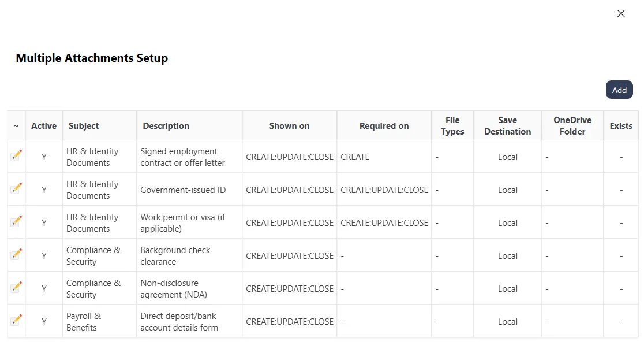This screenshot has width=644, height=345.
Task: Open edit pencil for Work permit row
Action: coord(16,221)
